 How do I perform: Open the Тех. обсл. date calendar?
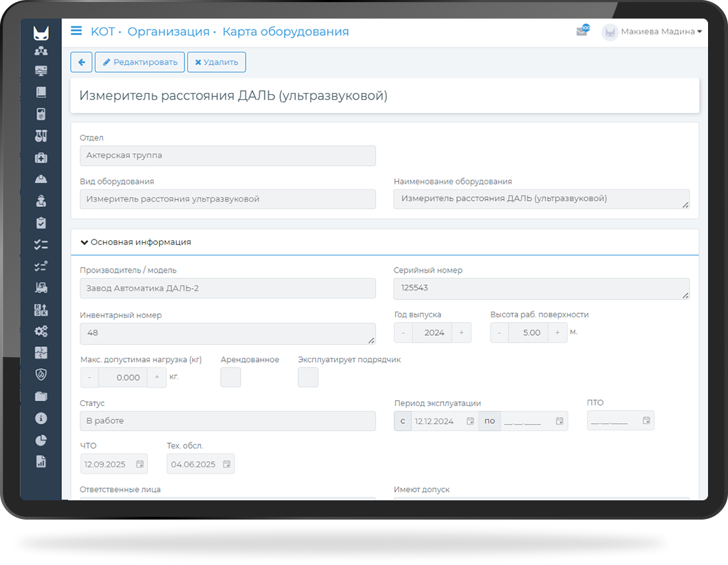coord(226,465)
